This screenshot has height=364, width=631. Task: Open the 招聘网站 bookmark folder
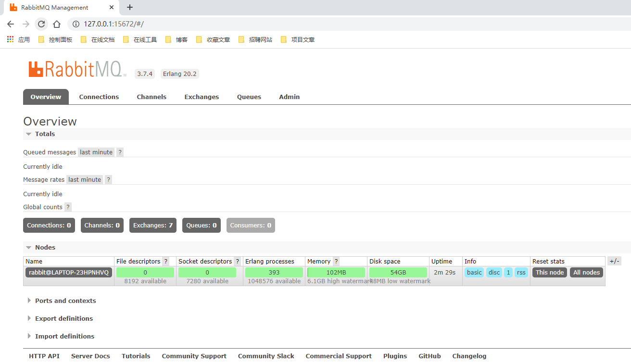point(255,39)
